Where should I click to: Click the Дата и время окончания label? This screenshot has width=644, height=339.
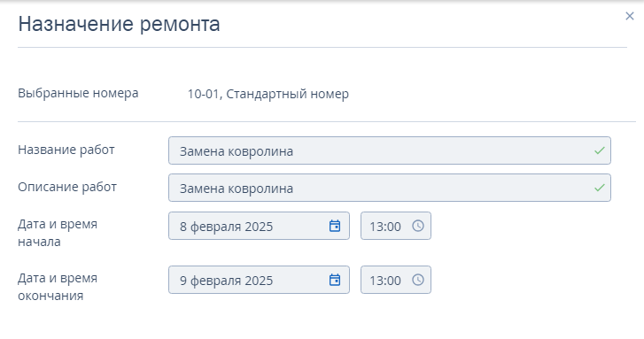coord(58,287)
